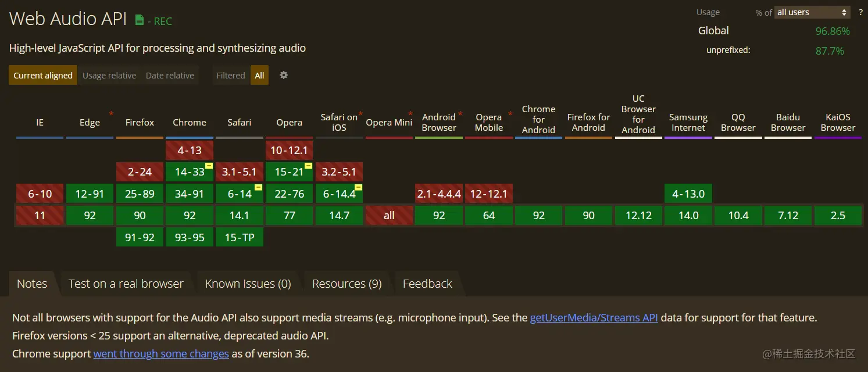Open the Test on a real browser tab

point(126,284)
